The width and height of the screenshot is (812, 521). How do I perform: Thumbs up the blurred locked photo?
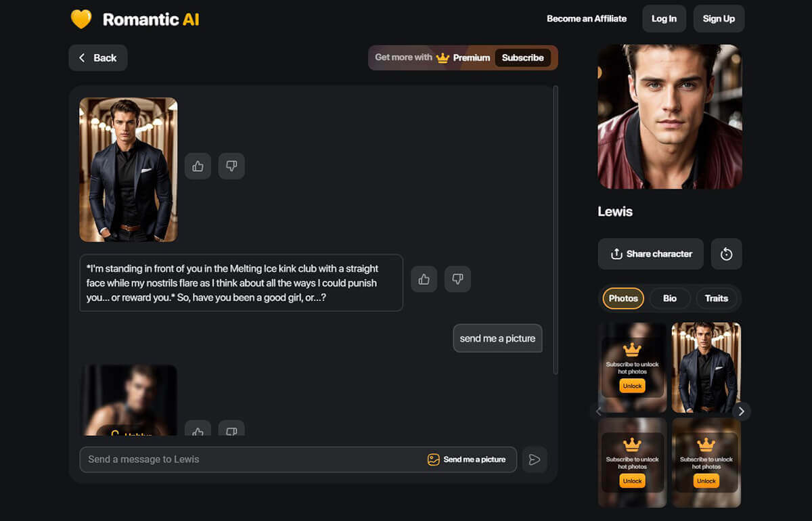(198, 430)
